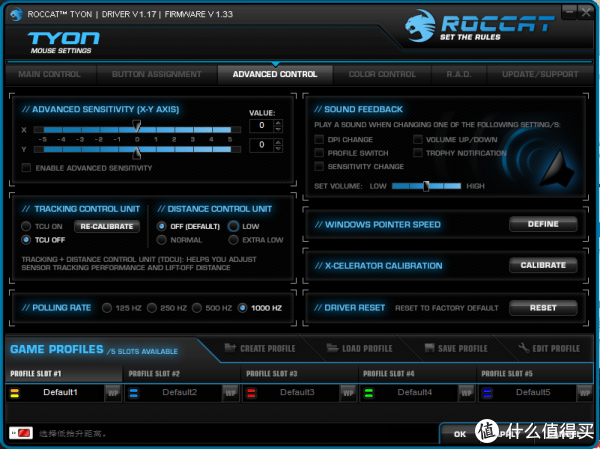The width and height of the screenshot is (600, 449).
Task: Set distance control unit to Low
Action: [x=233, y=226]
